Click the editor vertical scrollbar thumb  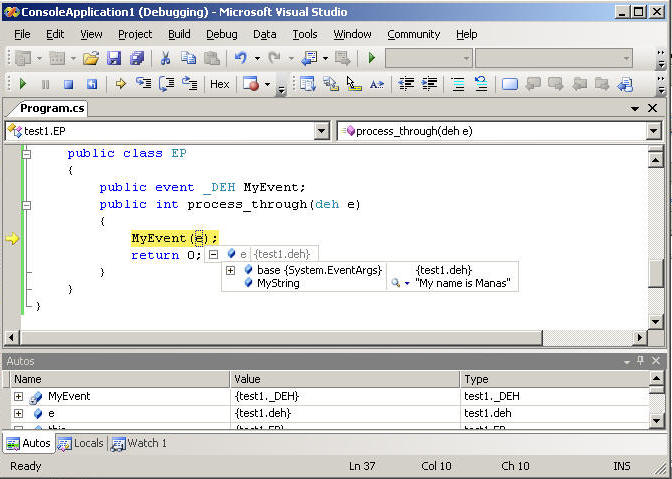[655, 272]
